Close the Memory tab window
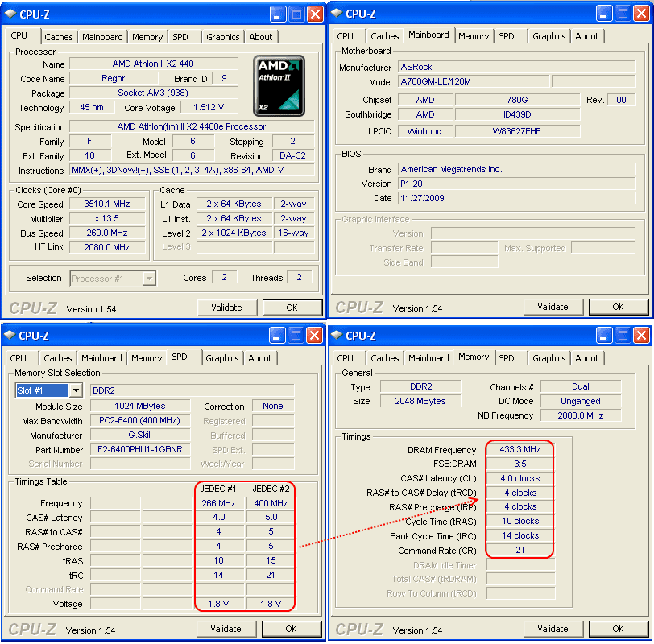 (641, 336)
